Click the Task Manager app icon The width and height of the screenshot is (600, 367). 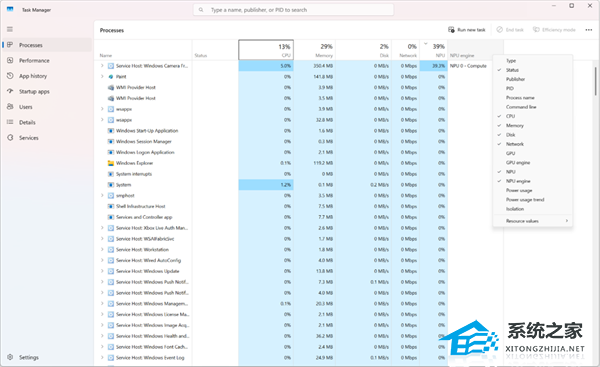coord(10,9)
